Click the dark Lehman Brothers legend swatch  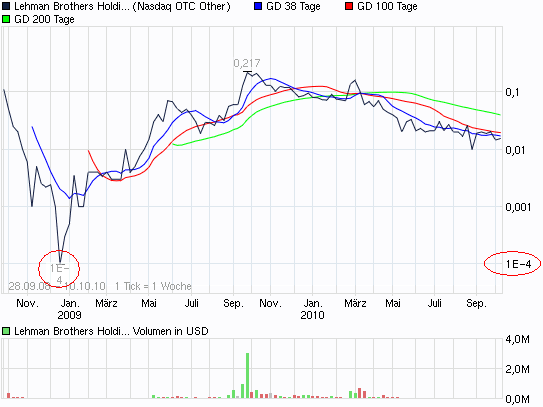6,6
